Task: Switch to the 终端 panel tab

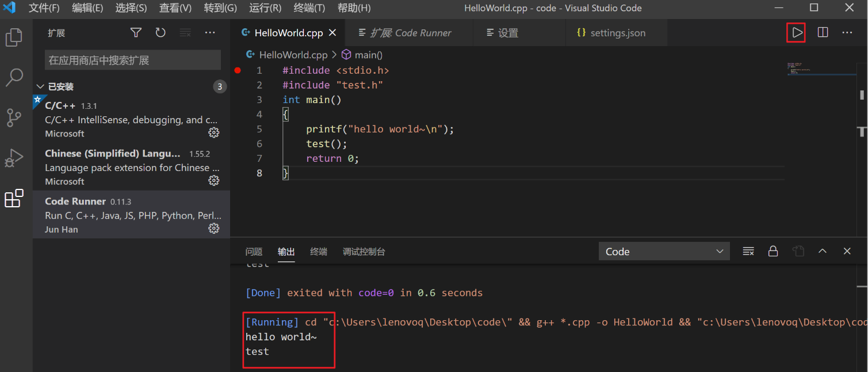Action: click(318, 251)
